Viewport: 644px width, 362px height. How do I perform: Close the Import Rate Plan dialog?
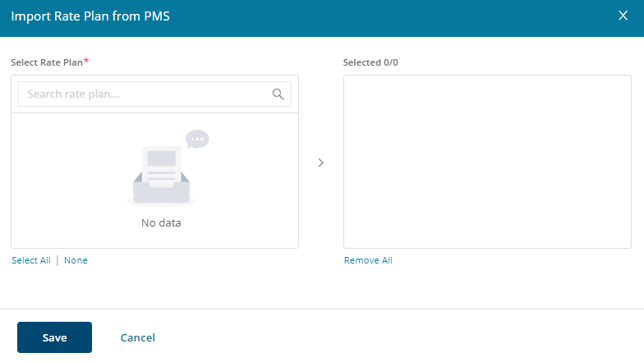pyautogui.click(x=623, y=16)
